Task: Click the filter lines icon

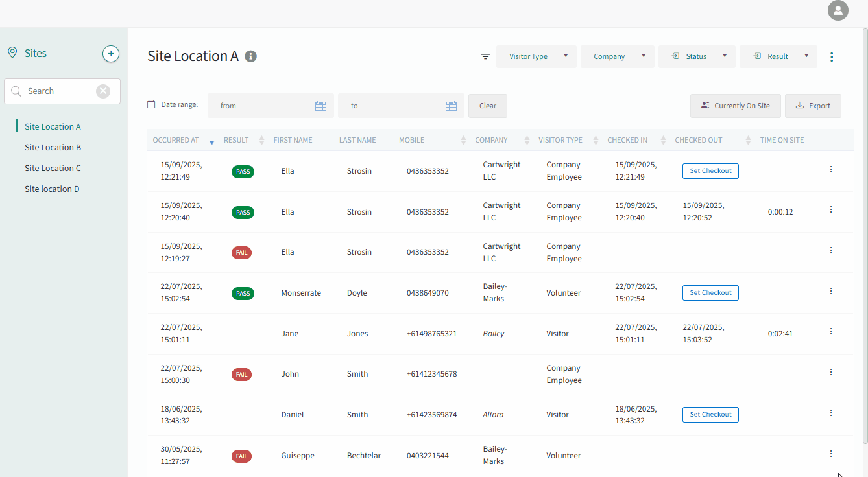Action: point(485,56)
